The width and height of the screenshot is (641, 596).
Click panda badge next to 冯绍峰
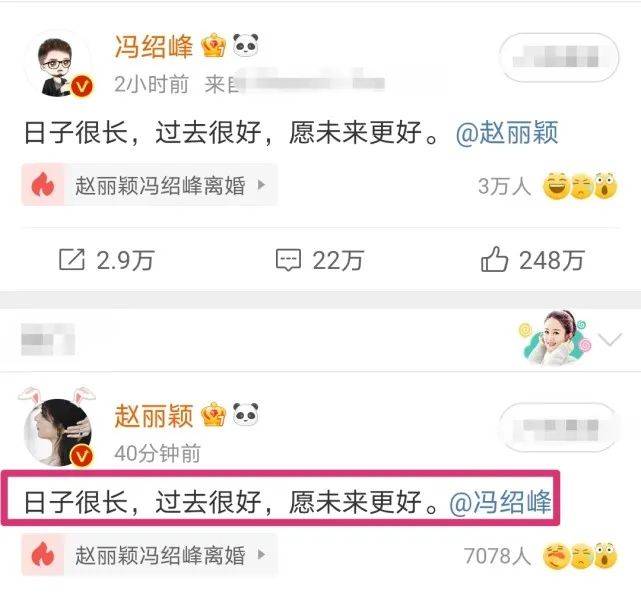click(245, 45)
